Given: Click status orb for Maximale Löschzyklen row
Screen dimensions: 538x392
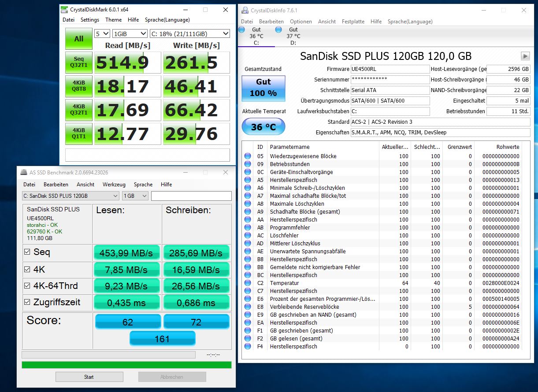Looking at the screenshot, I should point(247,203).
